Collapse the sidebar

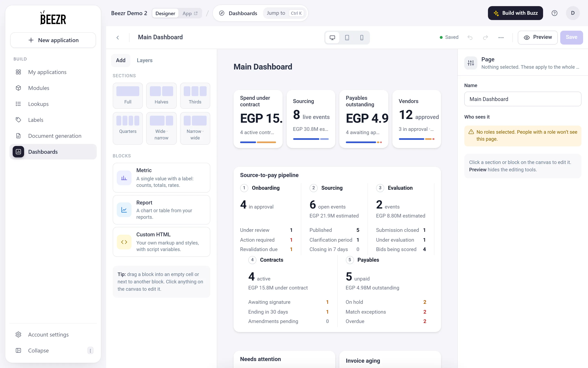[53, 350]
